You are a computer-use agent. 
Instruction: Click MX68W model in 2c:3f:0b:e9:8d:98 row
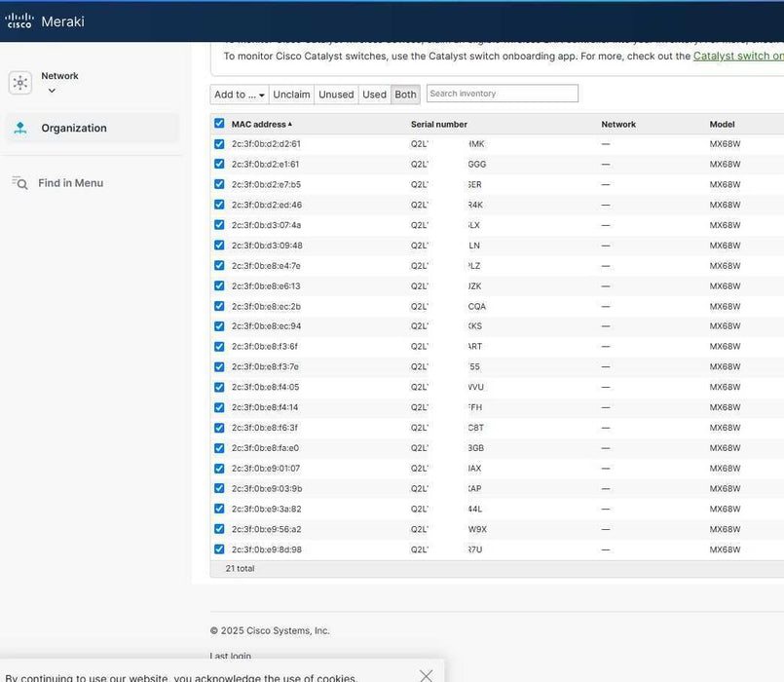(x=725, y=549)
